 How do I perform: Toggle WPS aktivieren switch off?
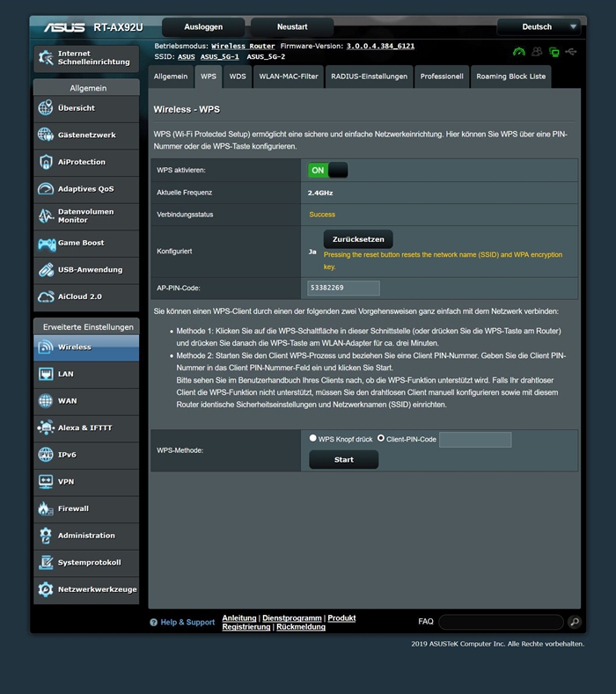coord(327,170)
